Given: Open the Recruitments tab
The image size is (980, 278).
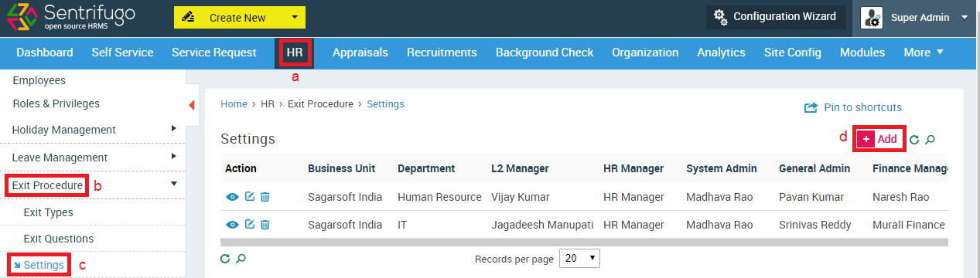Looking at the screenshot, I should click(x=442, y=53).
